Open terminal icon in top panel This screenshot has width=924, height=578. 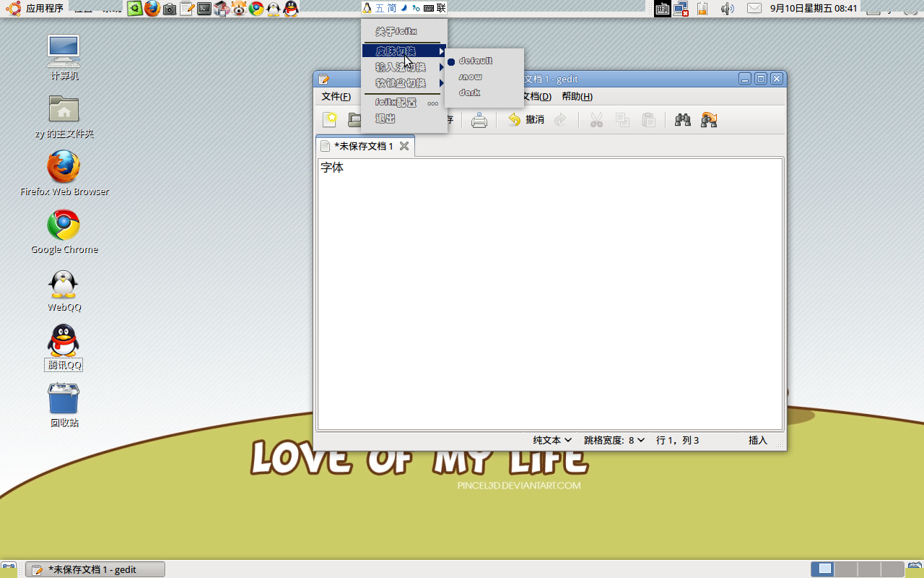coord(204,9)
